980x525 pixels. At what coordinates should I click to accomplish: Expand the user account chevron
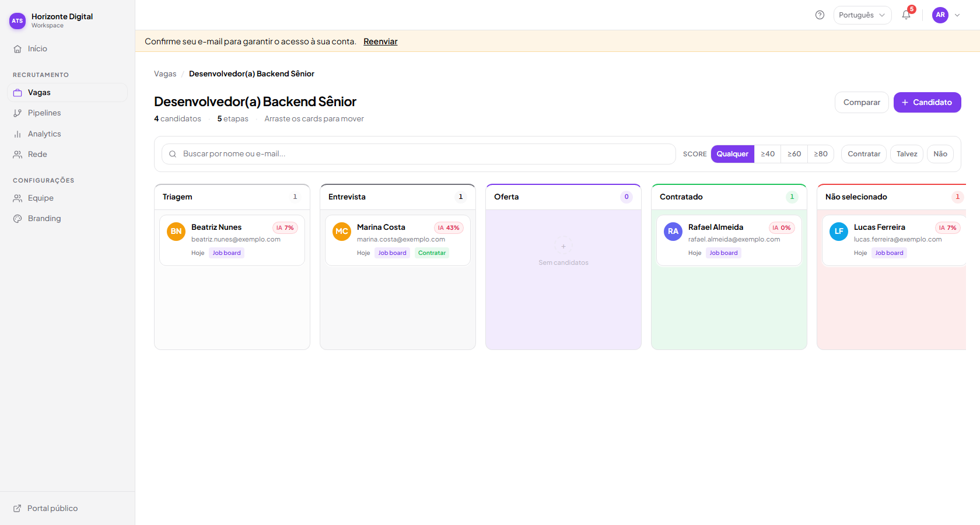pos(957,15)
